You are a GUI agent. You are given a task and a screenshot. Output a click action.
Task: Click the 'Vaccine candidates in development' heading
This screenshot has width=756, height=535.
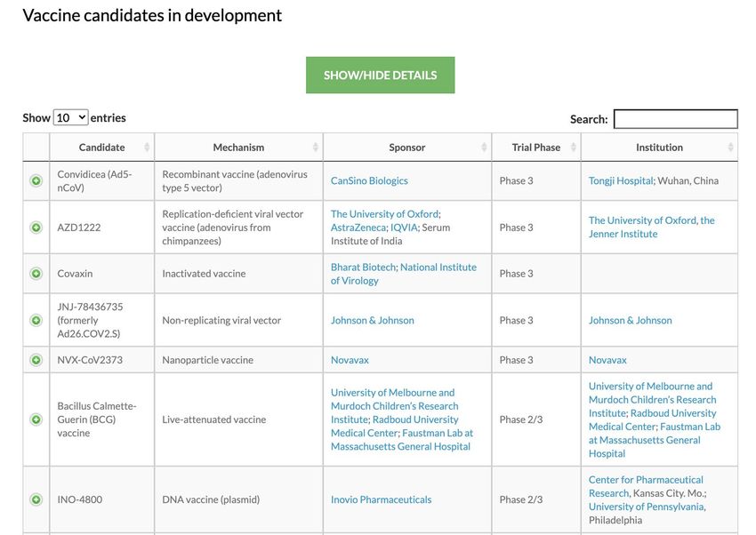point(152,15)
